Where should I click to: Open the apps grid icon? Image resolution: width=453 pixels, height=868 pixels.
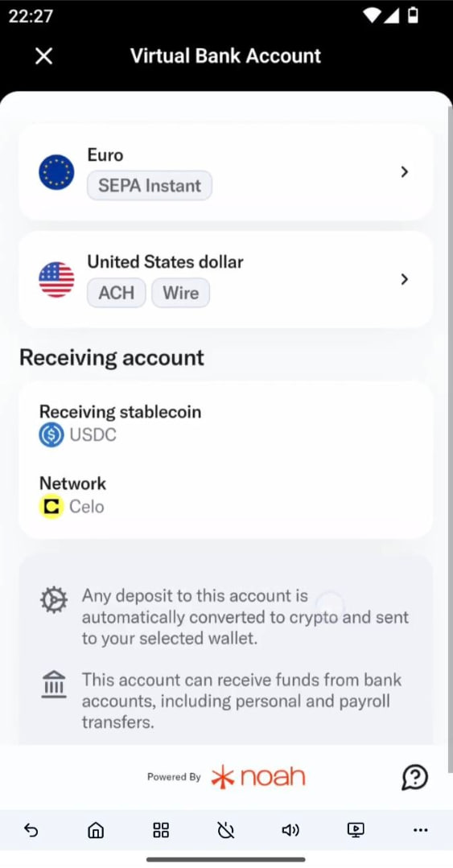tap(161, 830)
